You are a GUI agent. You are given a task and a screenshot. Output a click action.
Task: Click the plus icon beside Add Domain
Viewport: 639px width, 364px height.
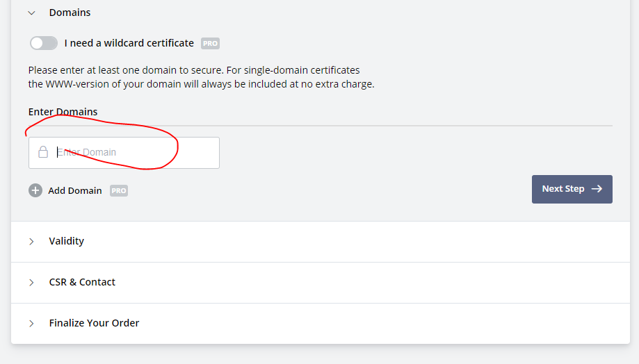(x=35, y=190)
